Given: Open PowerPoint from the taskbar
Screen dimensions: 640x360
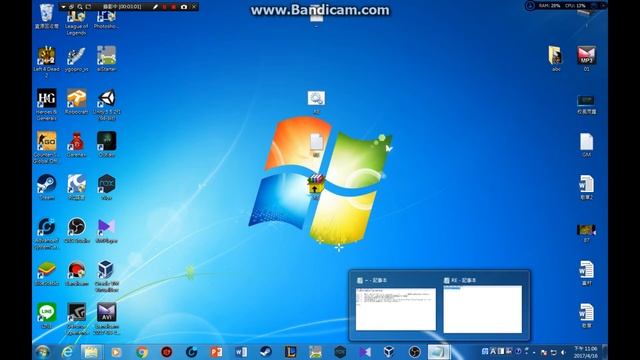Looking at the screenshot, I should [x=216, y=352].
